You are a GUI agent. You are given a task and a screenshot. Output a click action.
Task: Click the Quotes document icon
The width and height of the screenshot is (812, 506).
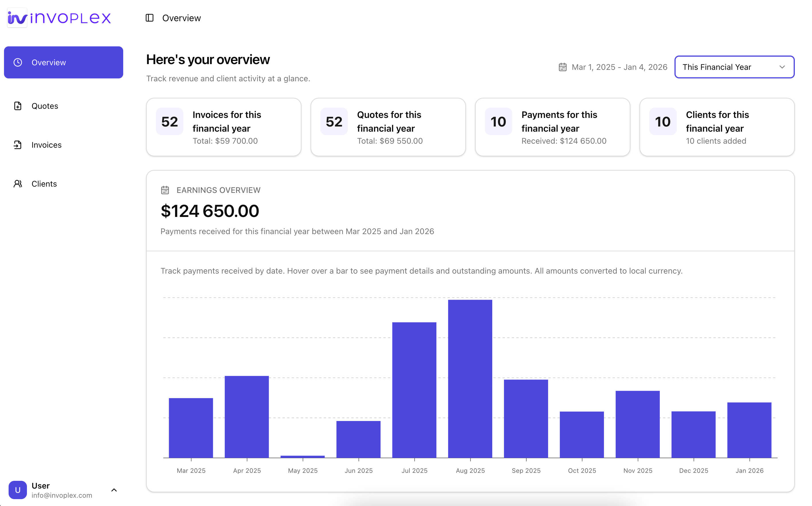tap(18, 106)
